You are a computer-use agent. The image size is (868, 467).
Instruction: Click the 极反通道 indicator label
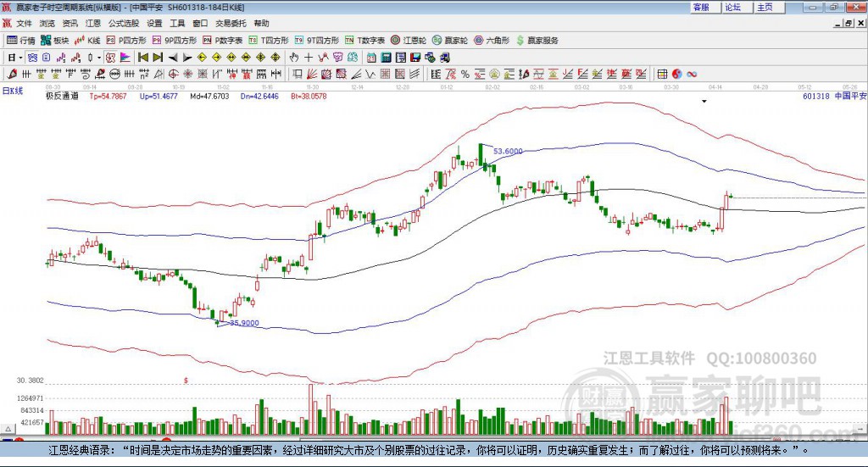62,97
